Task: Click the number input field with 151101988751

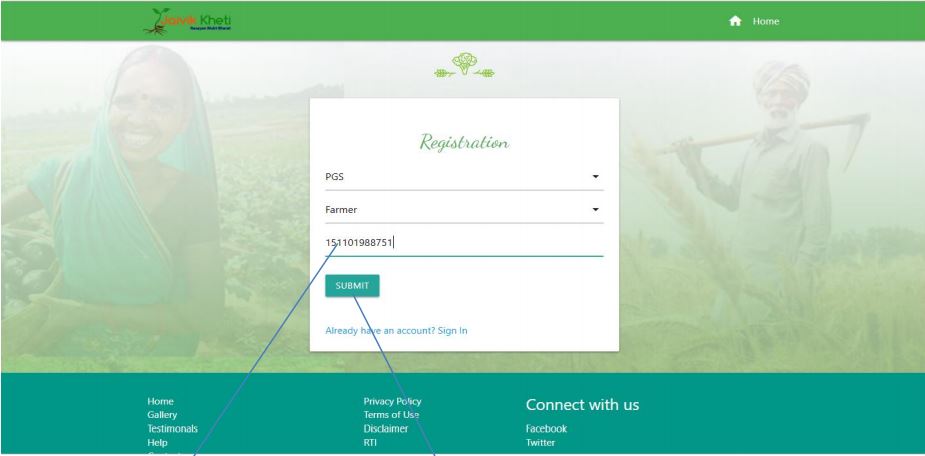Action: click(x=464, y=242)
